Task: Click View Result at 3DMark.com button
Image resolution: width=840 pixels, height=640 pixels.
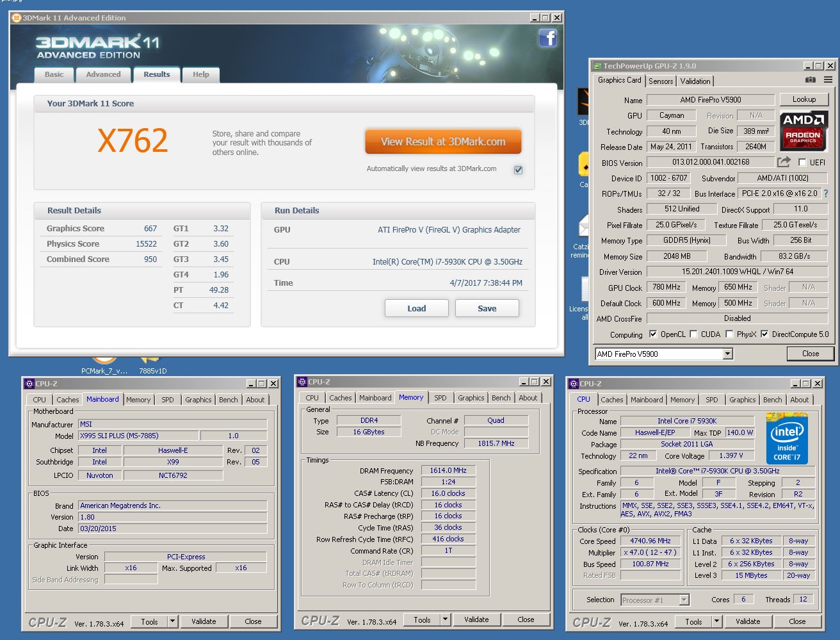Action: [x=443, y=142]
